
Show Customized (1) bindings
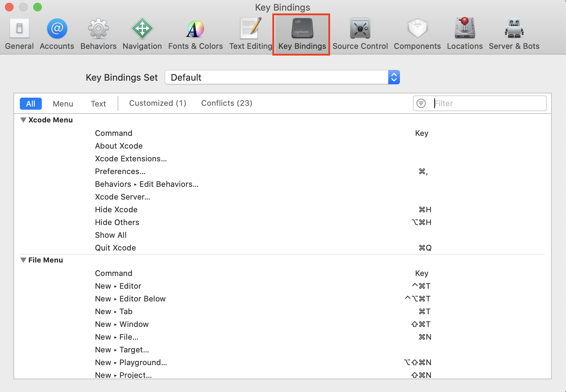[x=158, y=103]
